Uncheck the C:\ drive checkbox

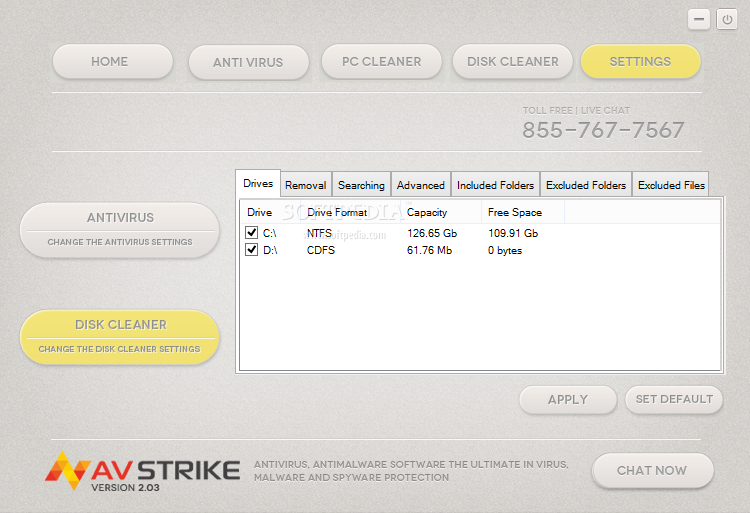(252, 233)
